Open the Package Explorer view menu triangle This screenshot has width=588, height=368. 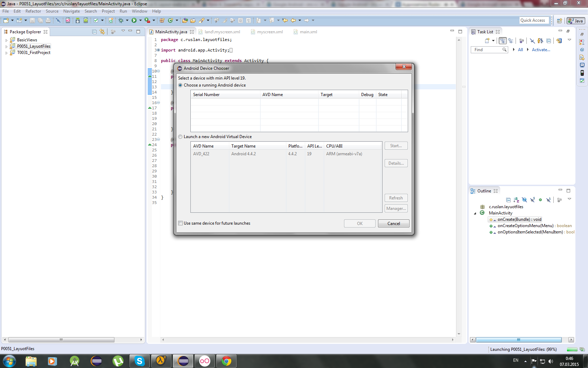(123, 31)
